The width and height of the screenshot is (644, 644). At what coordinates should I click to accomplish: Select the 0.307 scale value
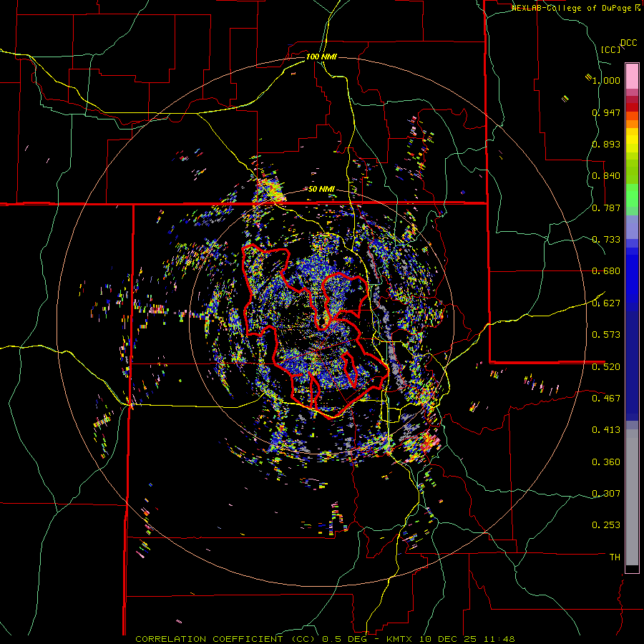point(606,493)
